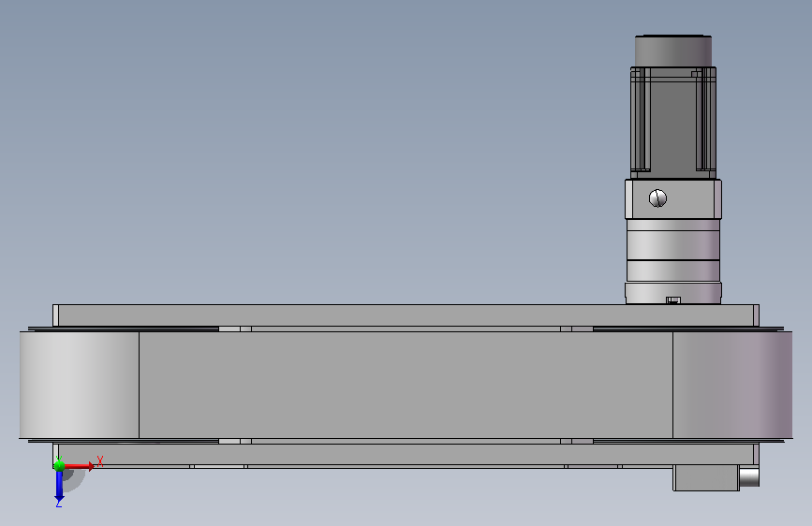Click the red X axis arrow of the triad
The width and height of the screenshot is (812, 526).
(x=79, y=466)
